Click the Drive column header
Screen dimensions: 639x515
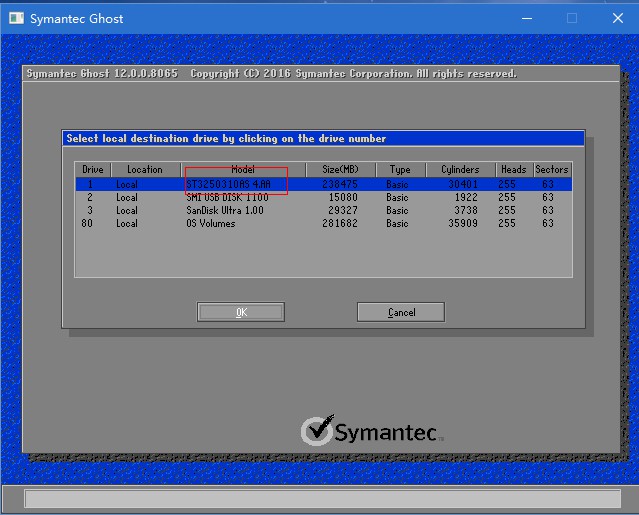(x=93, y=170)
